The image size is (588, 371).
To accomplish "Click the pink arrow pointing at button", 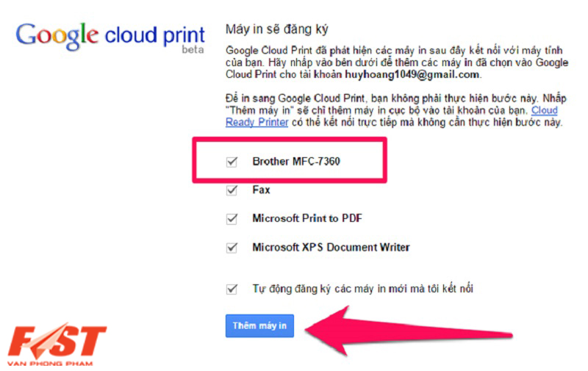I will (409, 331).
